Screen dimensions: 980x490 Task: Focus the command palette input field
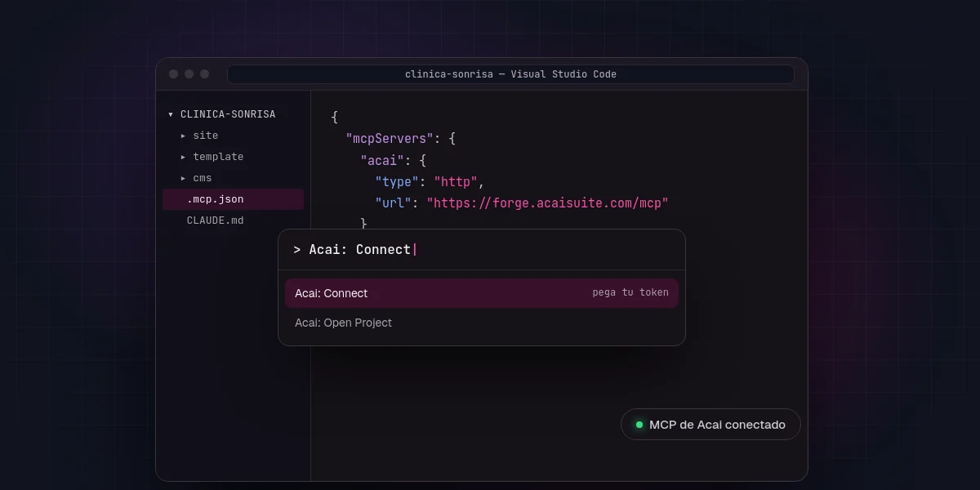point(482,250)
